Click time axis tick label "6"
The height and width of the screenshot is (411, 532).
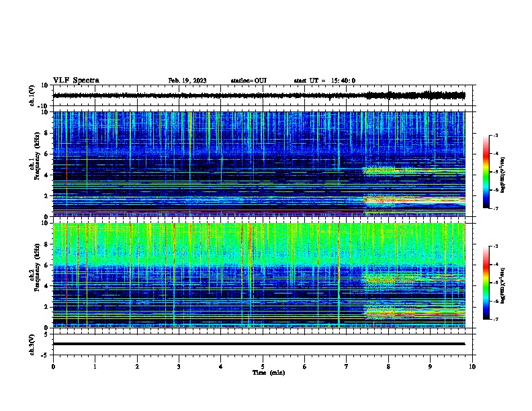coord(305,367)
